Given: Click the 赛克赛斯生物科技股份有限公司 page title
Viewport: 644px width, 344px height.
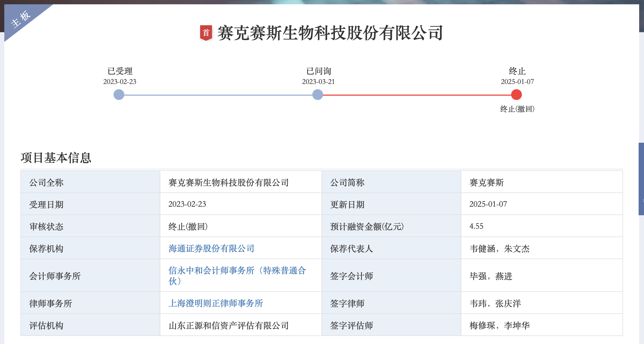Looking at the screenshot, I should pyautogui.click(x=330, y=33).
